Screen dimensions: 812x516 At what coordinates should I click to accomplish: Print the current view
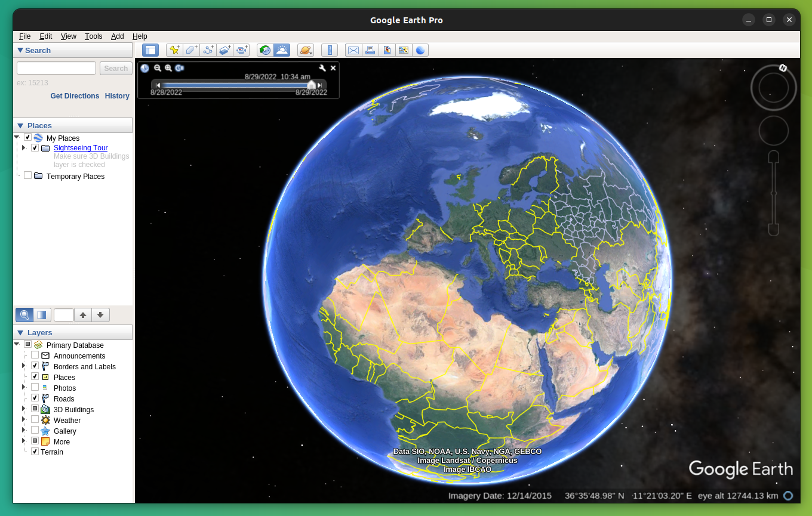tap(370, 50)
